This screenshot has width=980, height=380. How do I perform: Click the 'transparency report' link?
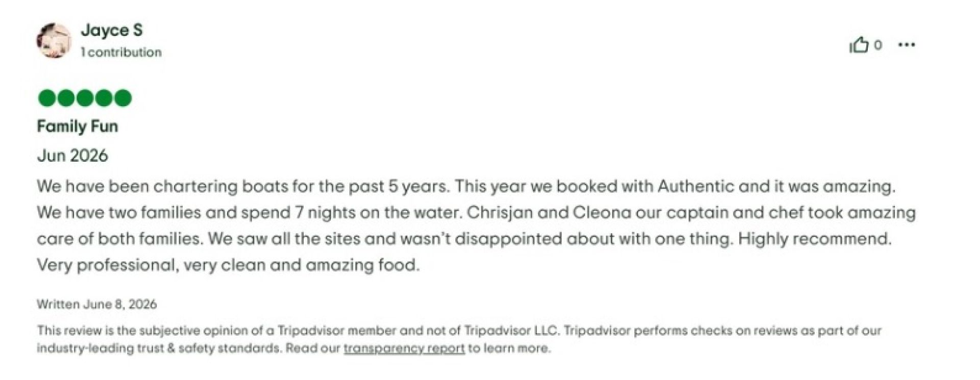click(x=404, y=349)
